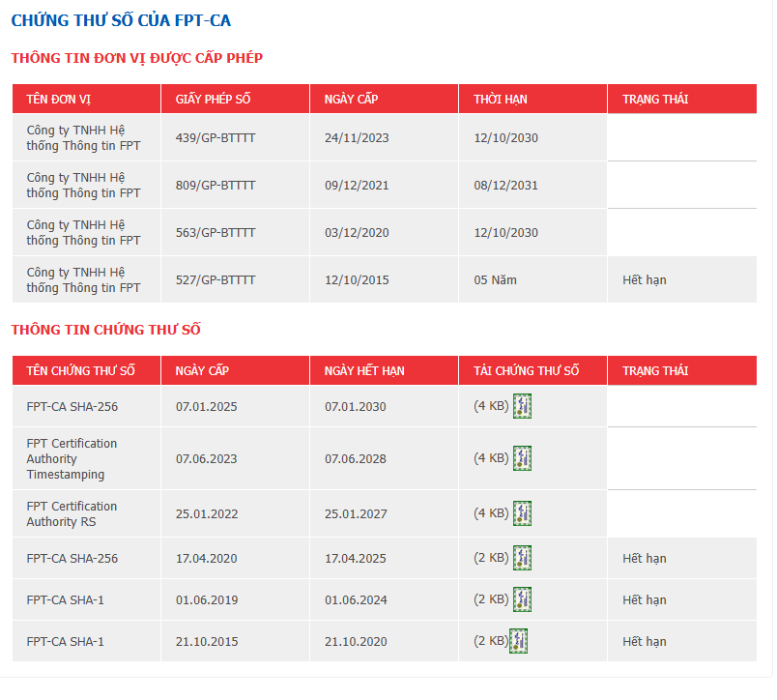777x700 pixels.
Task: Click 'Hết hạn' status for license 527/GP-BTTTT
Action: tap(645, 280)
